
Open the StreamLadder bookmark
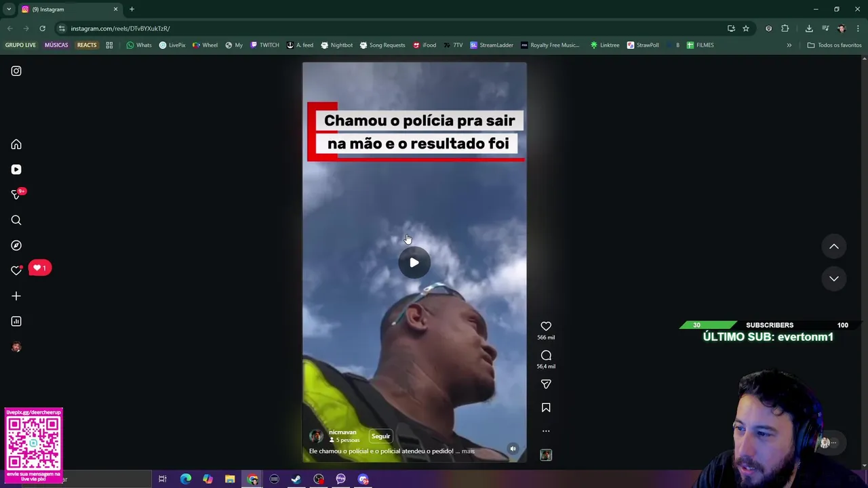click(492, 45)
